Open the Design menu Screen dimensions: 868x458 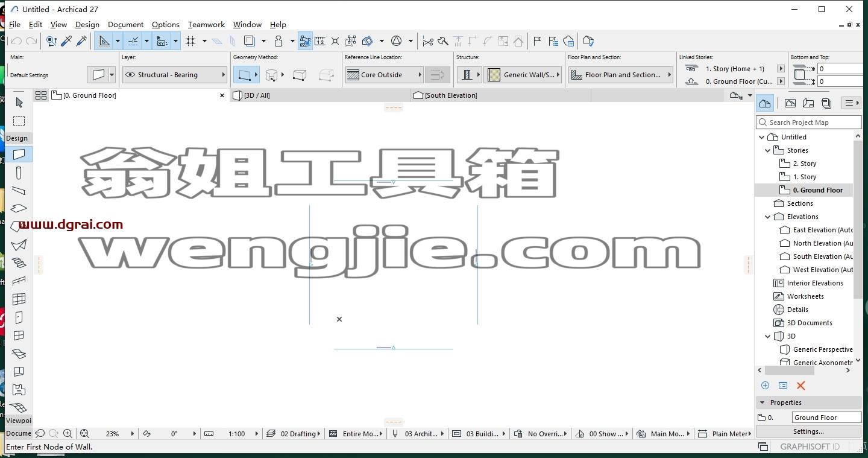point(87,25)
